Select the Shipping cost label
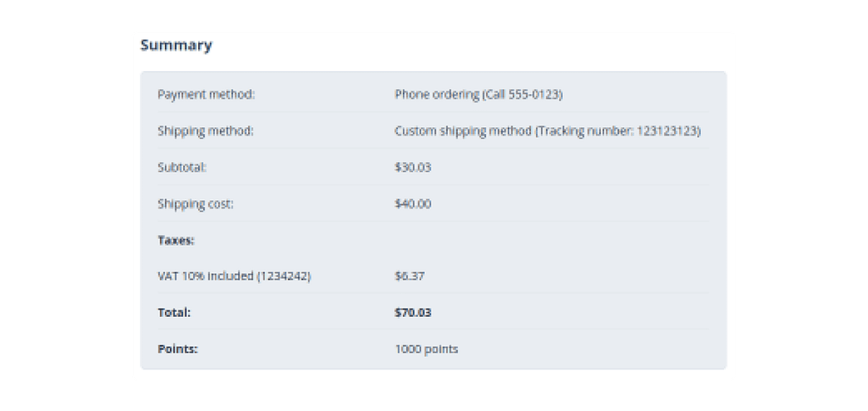 (196, 204)
